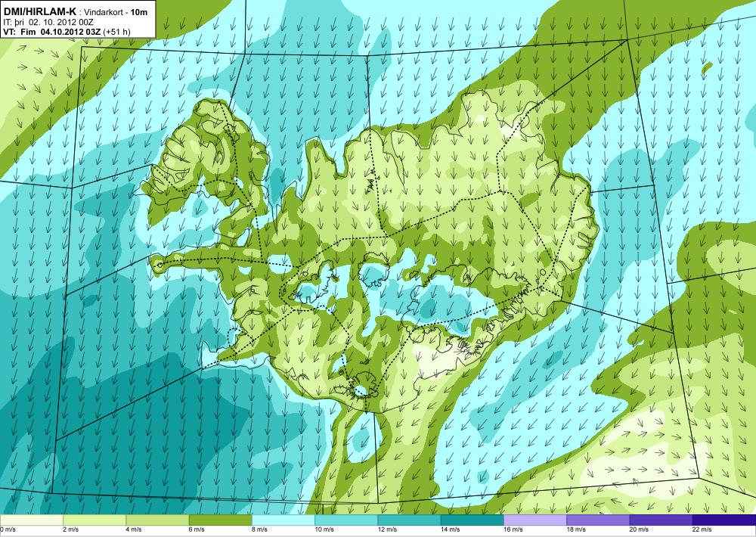Image resolution: width=756 pixels, height=537 pixels.
Task: Click the DMI/HIRLAM-K title text
Action: pos(39,11)
